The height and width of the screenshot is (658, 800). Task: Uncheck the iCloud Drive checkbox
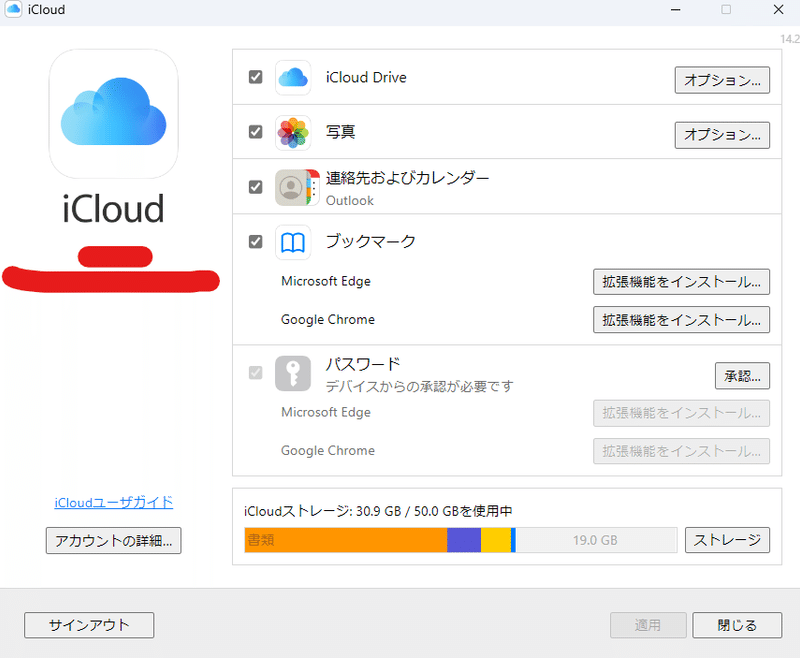[255, 75]
